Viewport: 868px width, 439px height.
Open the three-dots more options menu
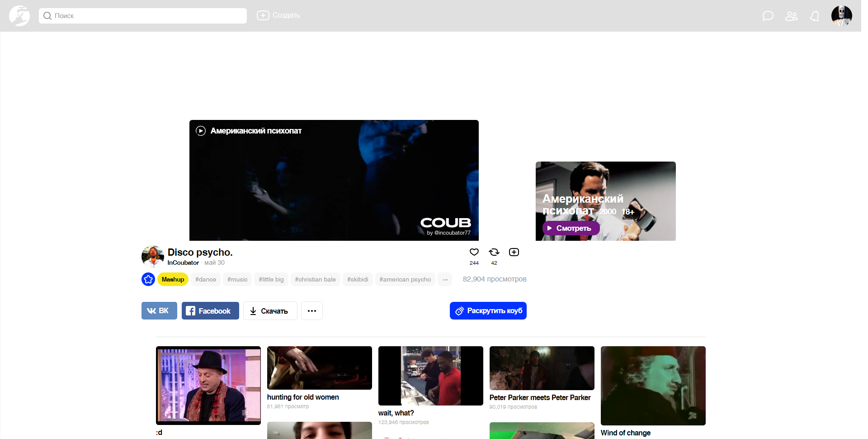pos(312,311)
